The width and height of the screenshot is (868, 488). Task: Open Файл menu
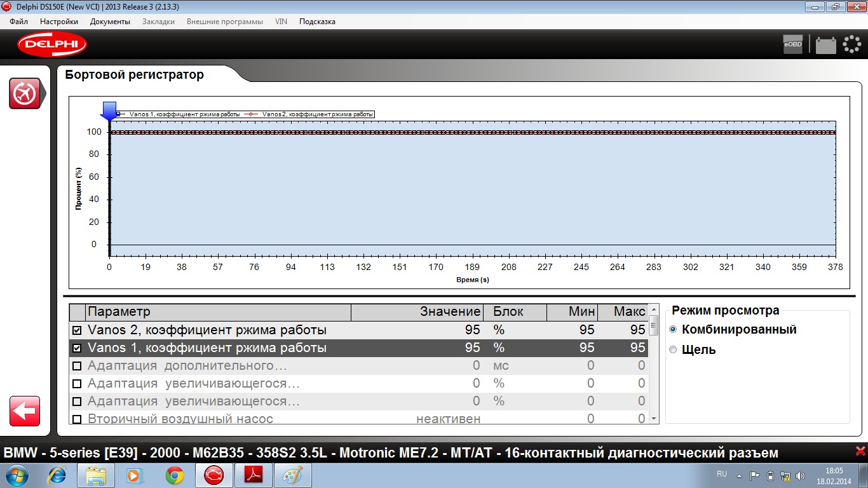coord(19,22)
